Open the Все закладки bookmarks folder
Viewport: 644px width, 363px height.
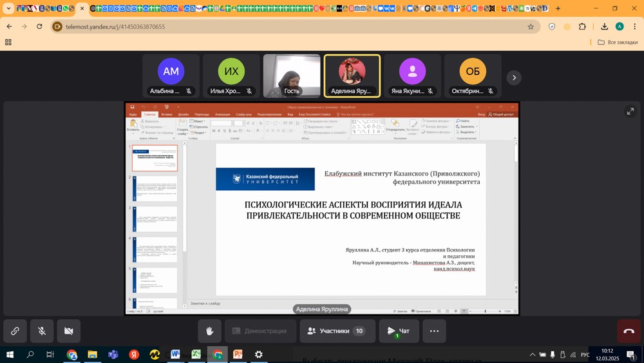pyautogui.click(x=618, y=43)
